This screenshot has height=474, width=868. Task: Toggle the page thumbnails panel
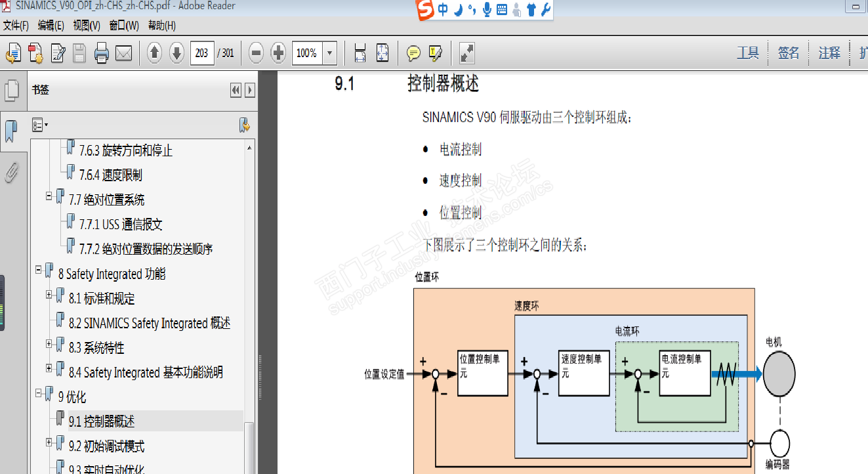coord(10,90)
